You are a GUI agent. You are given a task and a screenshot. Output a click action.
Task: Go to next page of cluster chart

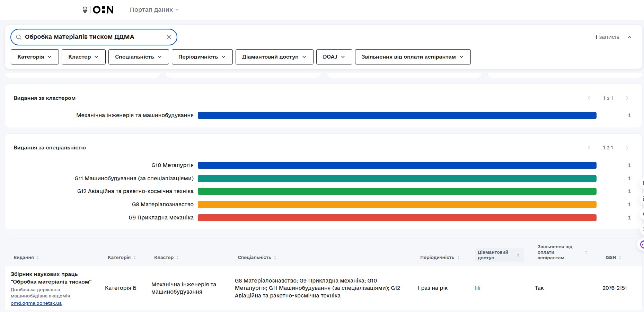tap(627, 98)
